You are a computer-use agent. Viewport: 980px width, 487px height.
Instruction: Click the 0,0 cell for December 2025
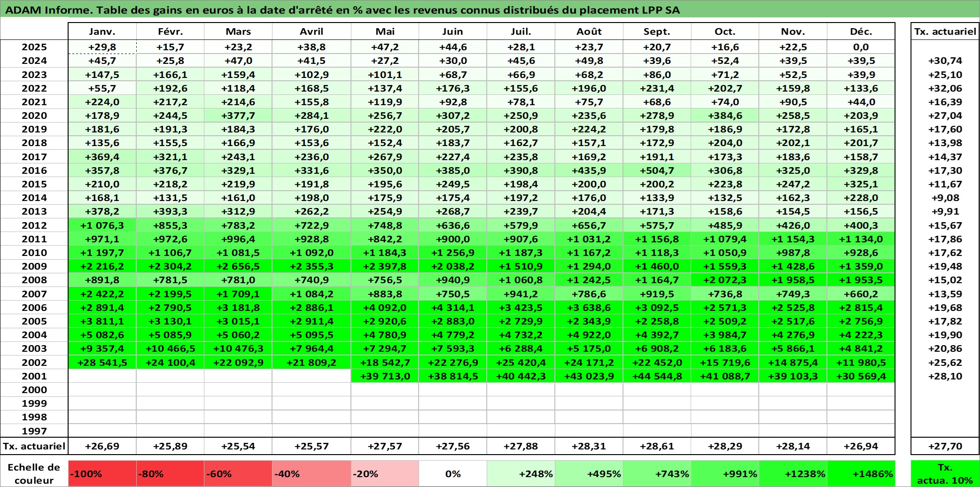click(861, 47)
